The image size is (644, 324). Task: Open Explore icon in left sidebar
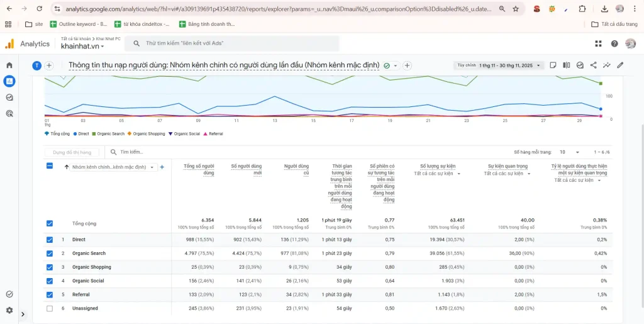[x=9, y=98]
